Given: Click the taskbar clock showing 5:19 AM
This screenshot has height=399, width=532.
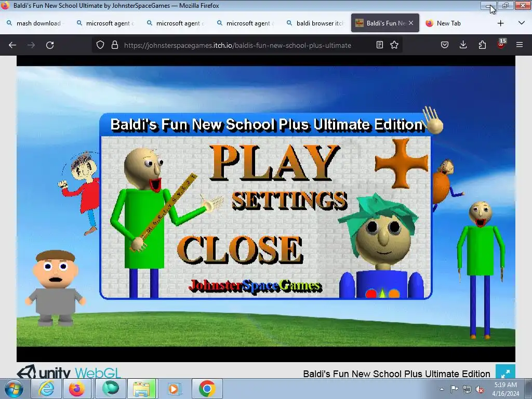Looking at the screenshot, I should (506, 389).
